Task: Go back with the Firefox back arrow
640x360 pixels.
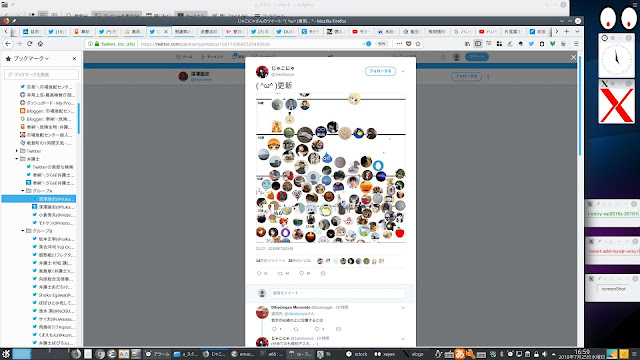Action: pos(8,44)
